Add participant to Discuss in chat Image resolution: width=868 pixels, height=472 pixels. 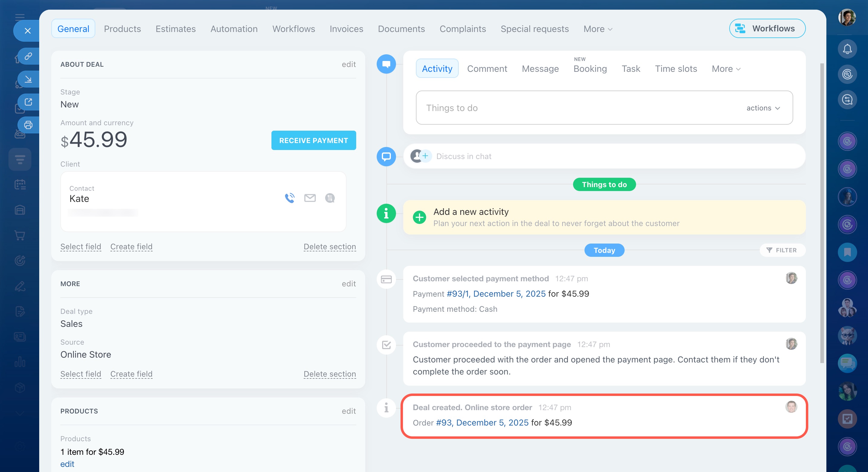[425, 156]
